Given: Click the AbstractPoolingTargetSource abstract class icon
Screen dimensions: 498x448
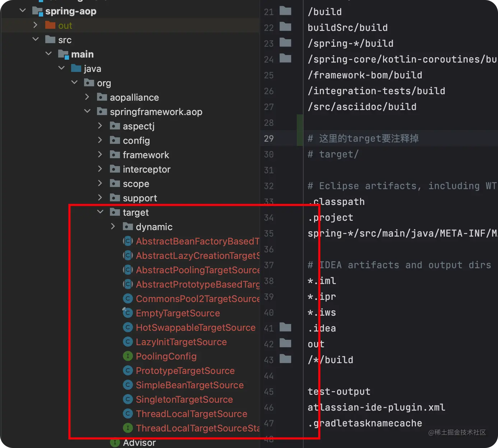Looking at the screenshot, I should click(x=128, y=270).
